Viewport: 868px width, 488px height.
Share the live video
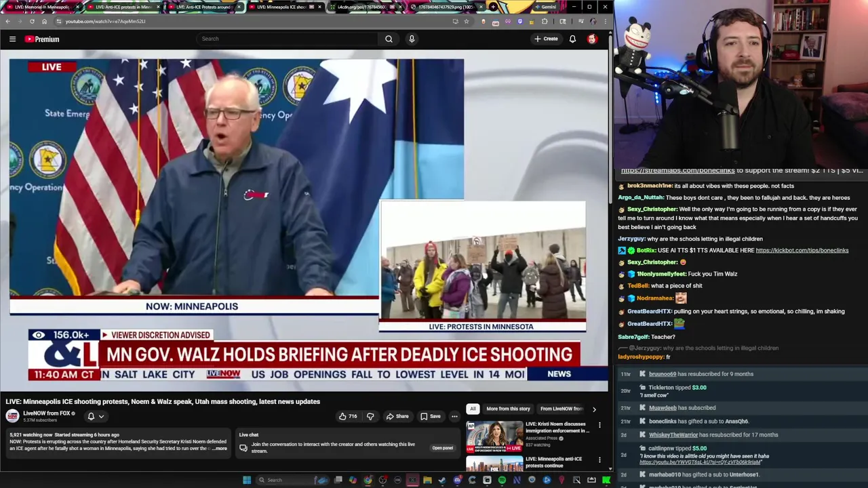coord(397,416)
